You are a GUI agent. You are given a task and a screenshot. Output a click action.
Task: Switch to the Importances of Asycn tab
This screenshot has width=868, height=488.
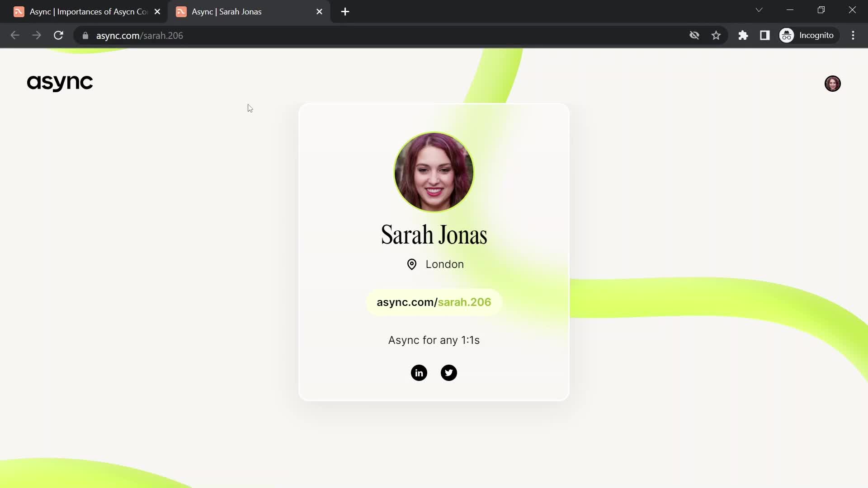tap(86, 12)
